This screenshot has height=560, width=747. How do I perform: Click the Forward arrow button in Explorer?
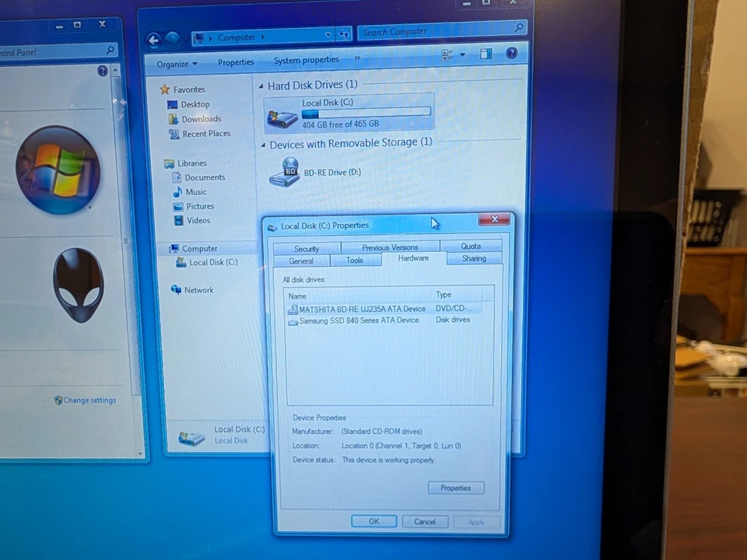(173, 40)
